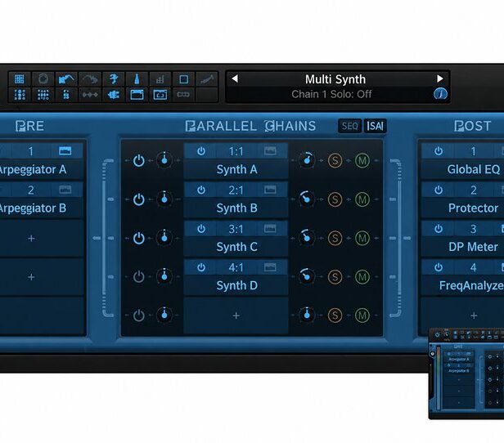
Task: Open the Multi Synth preset name menu
Action: point(335,79)
